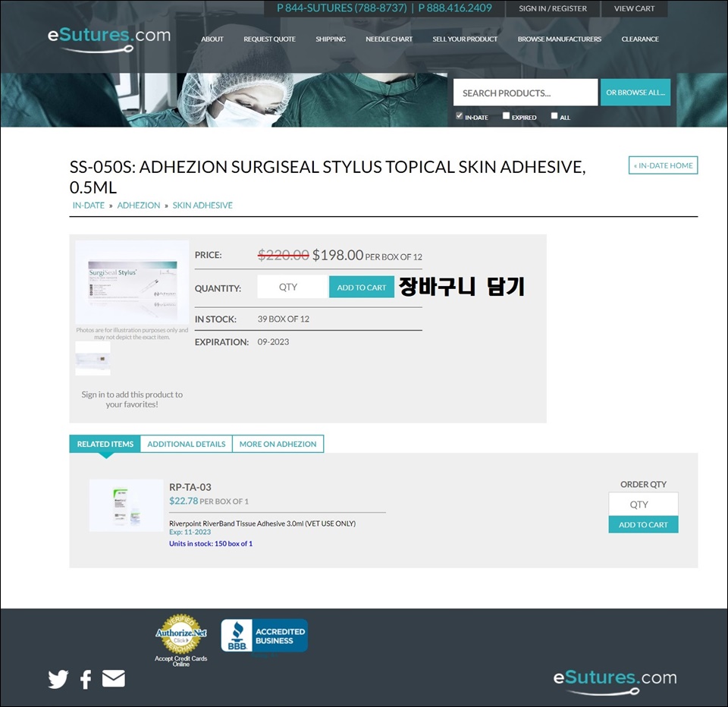Open the MORE ON ADHEZION tab
728x707 pixels.
click(x=278, y=444)
